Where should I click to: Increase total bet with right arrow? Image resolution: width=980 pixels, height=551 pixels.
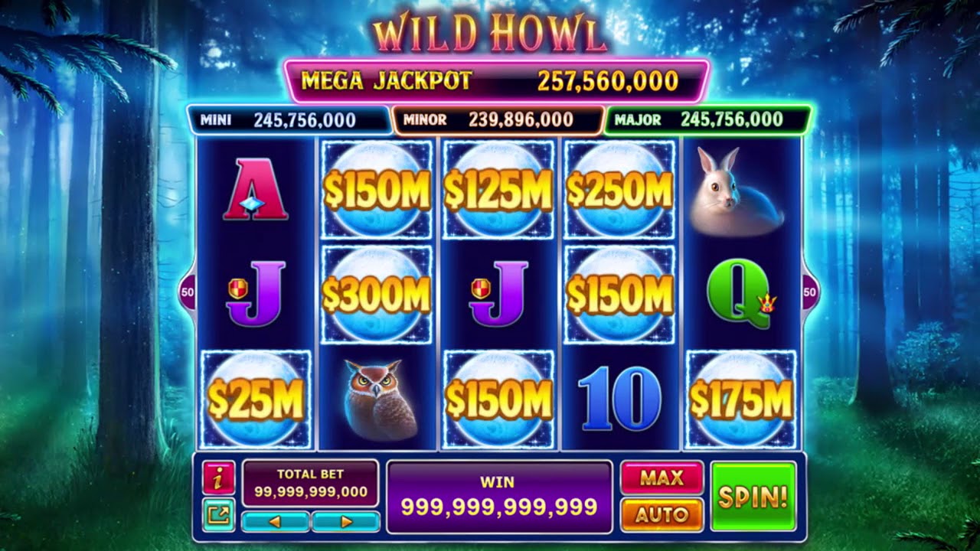pyautogui.click(x=346, y=522)
